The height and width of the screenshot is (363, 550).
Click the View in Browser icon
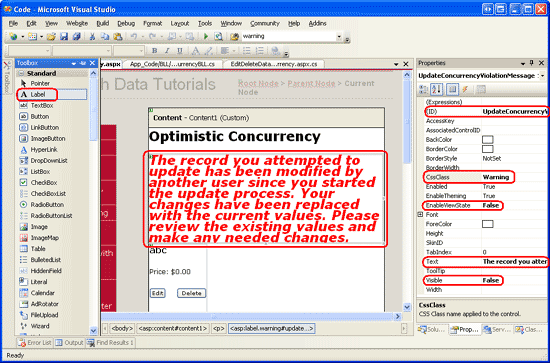(219, 36)
